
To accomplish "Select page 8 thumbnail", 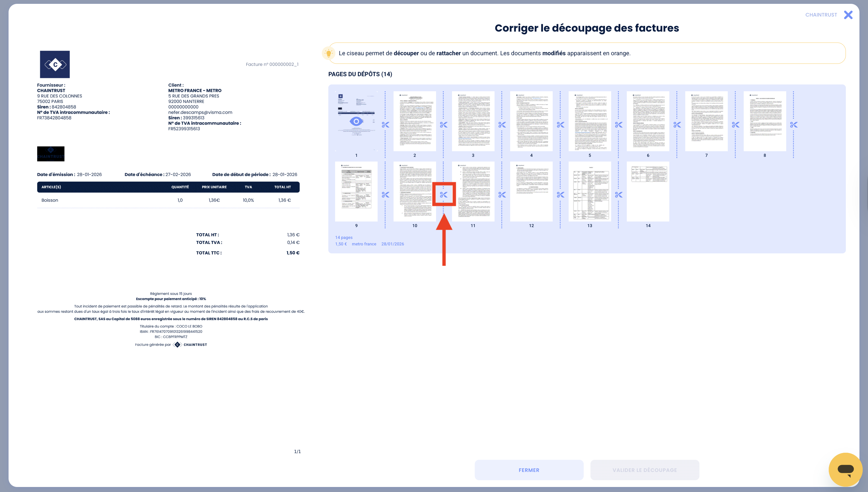I will [x=765, y=121].
